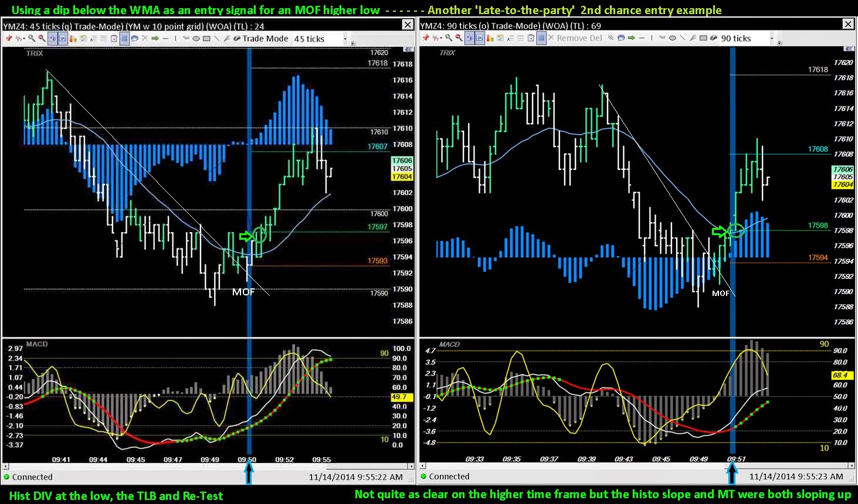Viewport: 858px width, 504px height.
Task: Click the Remove Del button
Action: coord(579,38)
